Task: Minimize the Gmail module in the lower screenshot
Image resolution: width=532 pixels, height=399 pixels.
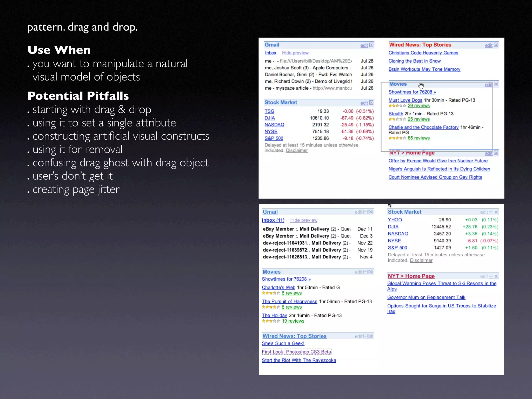Action: pyautogui.click(x=366, y=212)
